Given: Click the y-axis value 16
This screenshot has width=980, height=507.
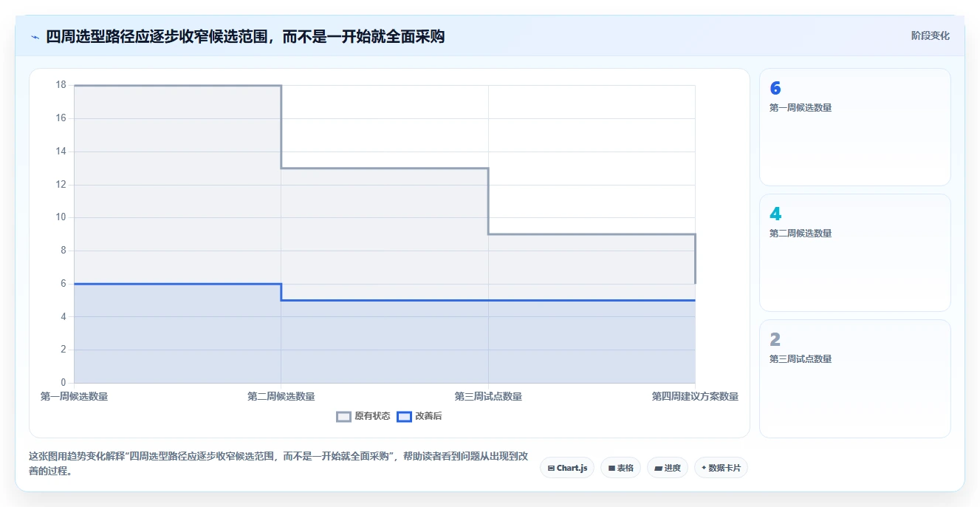Looking at the screenshot, I should click(x=61, y=118).
